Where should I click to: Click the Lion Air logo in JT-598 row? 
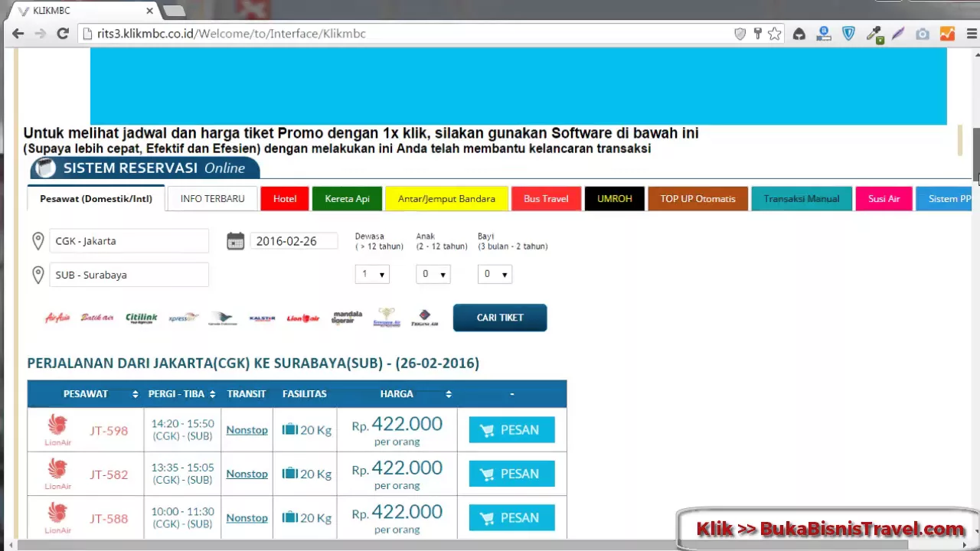(x=57, y=430)
